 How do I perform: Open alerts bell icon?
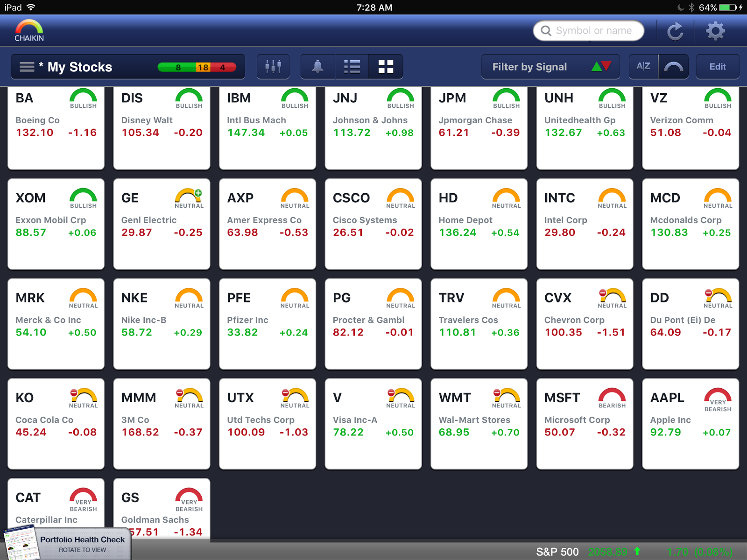(318, 67)
